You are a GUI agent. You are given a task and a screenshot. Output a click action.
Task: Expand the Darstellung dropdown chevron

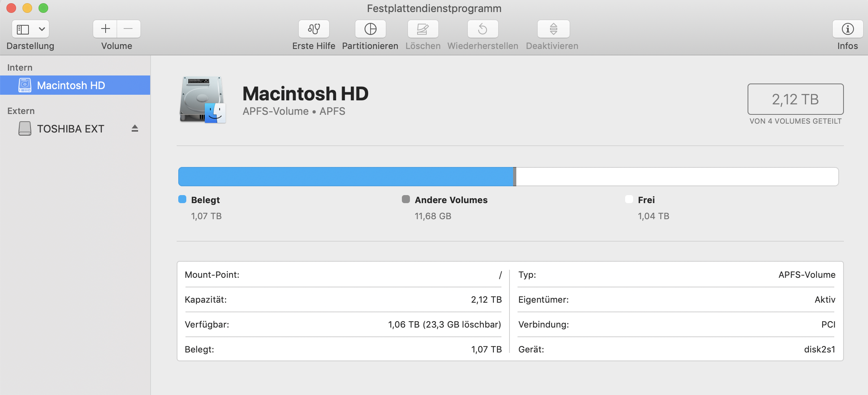coord(42,29)
